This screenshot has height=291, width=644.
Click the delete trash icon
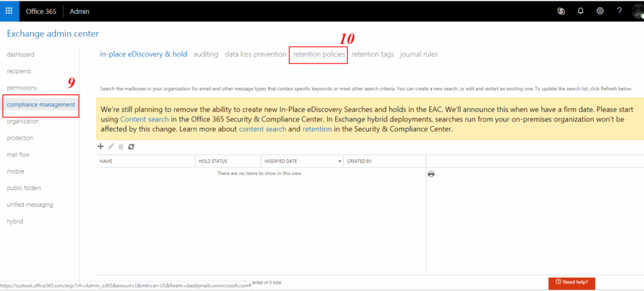[121, 146]
